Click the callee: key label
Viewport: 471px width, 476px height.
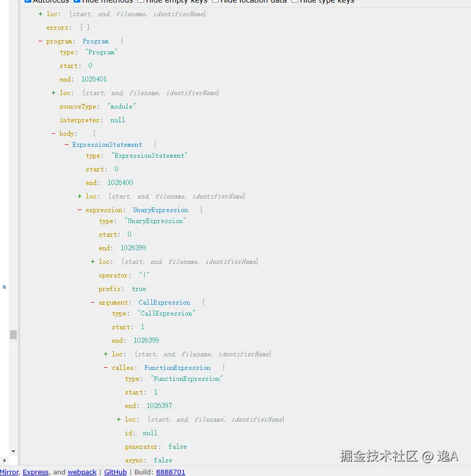pyautogui.click(x=124, y=368)
